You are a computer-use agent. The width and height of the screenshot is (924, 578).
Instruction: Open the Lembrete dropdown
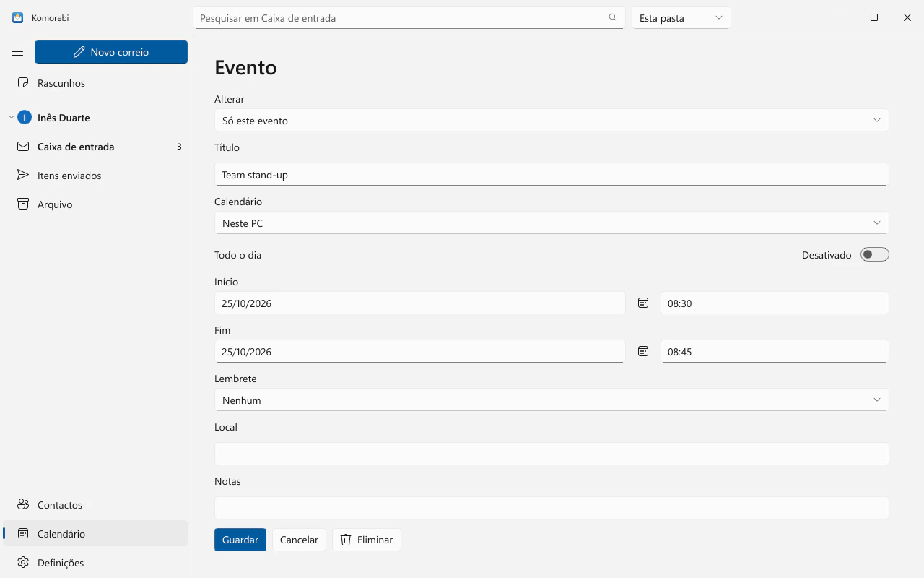(552, 400)
